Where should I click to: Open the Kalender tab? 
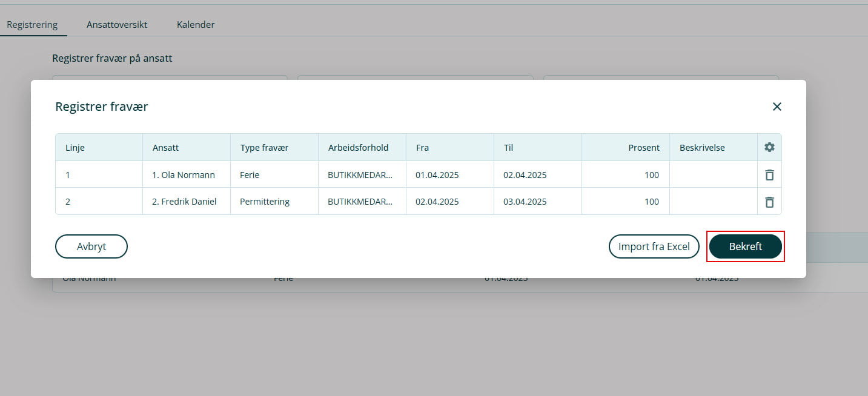pyautogui.click(x=196, y=25)
